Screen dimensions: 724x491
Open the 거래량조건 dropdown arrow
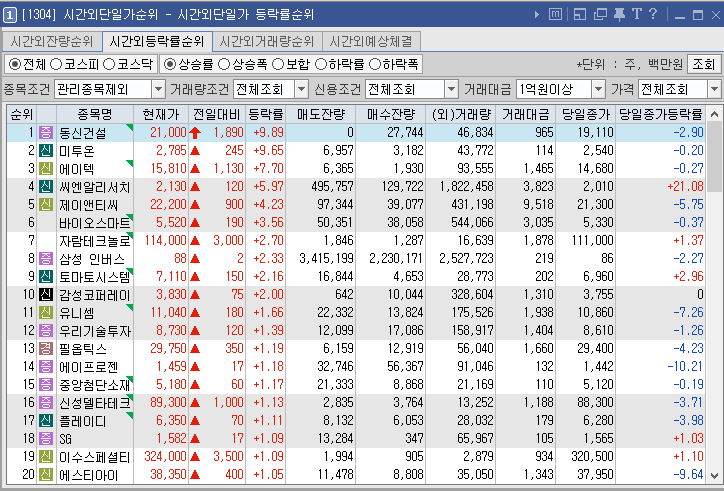(x=302, y=89)
